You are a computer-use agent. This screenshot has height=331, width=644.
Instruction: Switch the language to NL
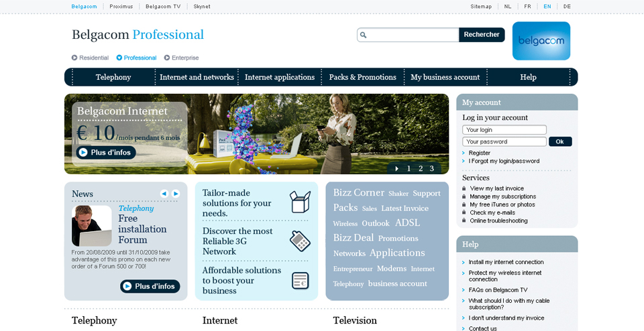pyautogui.click(x=508, y=7)
